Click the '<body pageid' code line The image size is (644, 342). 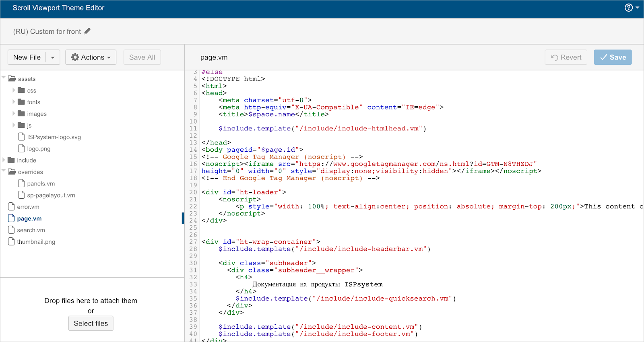click(x=252, y=150)
